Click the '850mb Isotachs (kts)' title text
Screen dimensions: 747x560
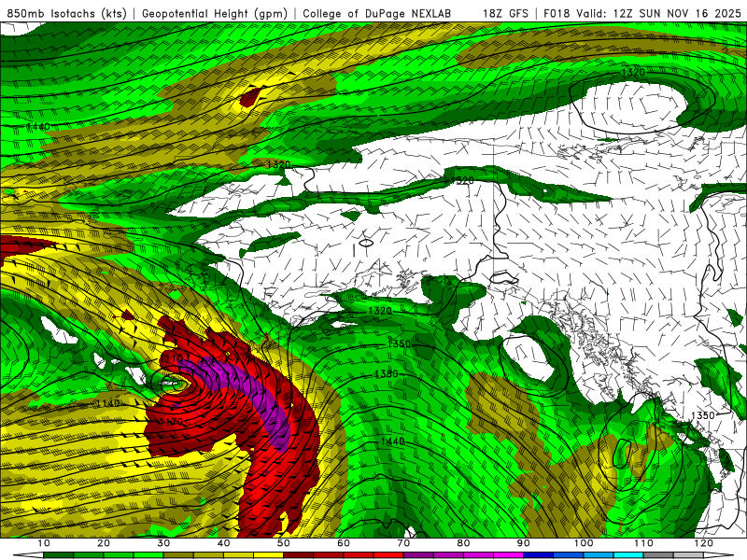(66, 13)
